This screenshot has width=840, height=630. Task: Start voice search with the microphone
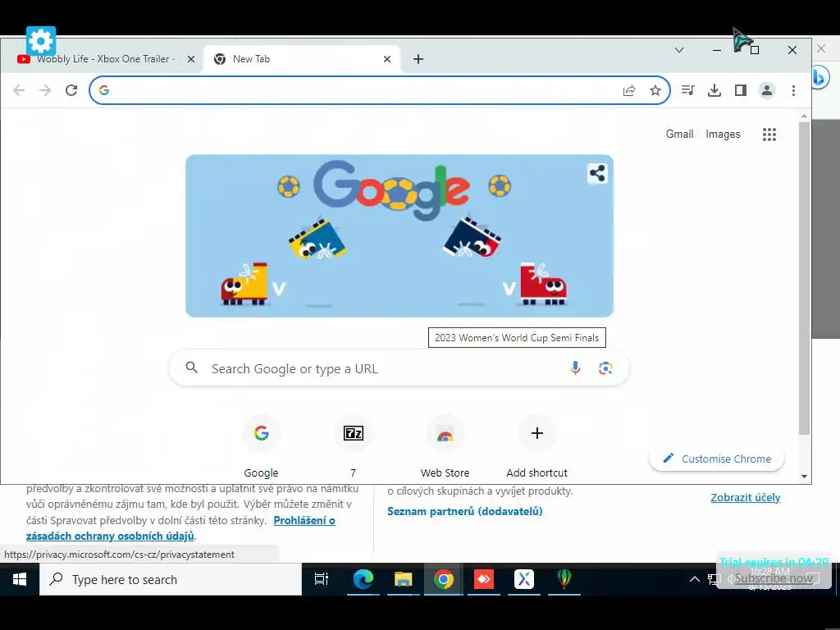tap(575, 368)
